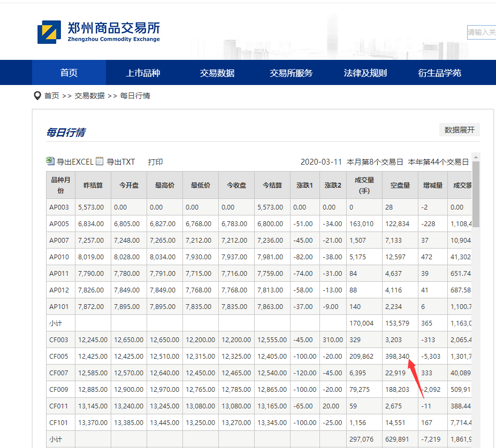This screenshot has width=496, height=448.
Task: Click the 打印 print link
Action: (x=155, y=162)
